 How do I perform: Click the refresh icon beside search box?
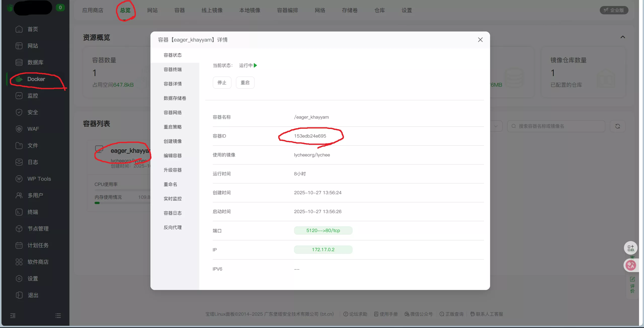click(618, 126)
